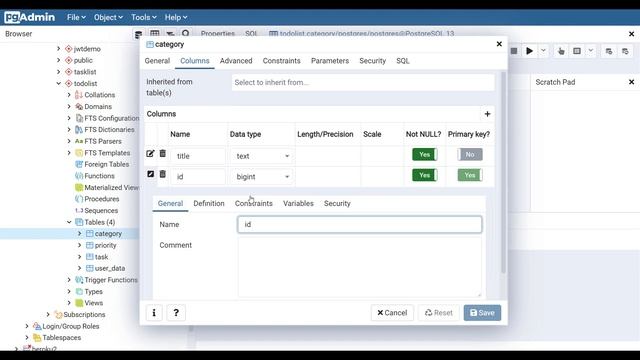Image resolution: width=640 pixels, height=360 pixels.
Task: Open the dialog help question button
Action: tap(176, 313)
